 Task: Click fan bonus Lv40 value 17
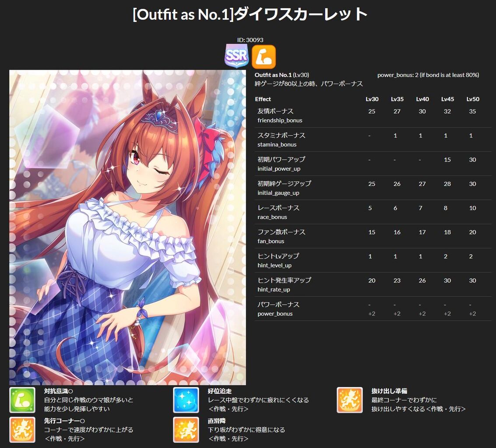(x=422, y=232)
